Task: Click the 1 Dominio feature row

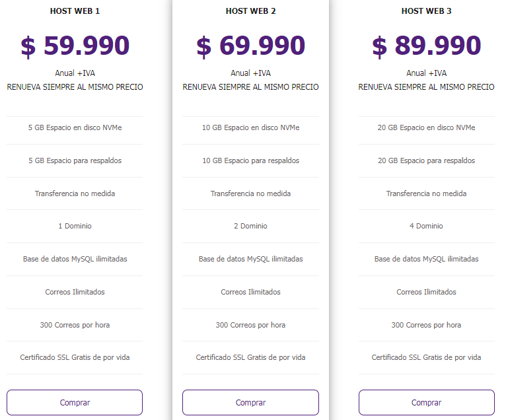Action: tap(75, 226)
